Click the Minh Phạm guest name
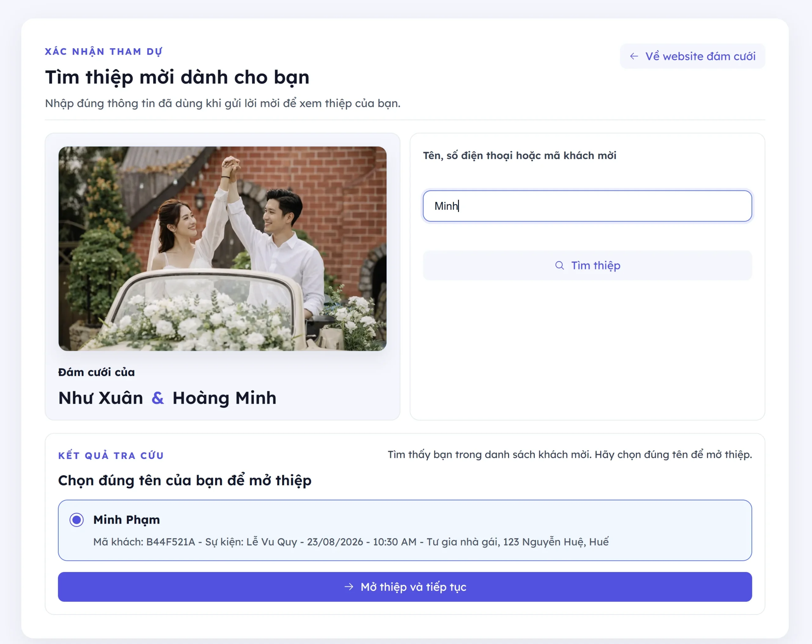Viewport: 812px width, 644px height. pyautogui.click(x=127, y=520)
